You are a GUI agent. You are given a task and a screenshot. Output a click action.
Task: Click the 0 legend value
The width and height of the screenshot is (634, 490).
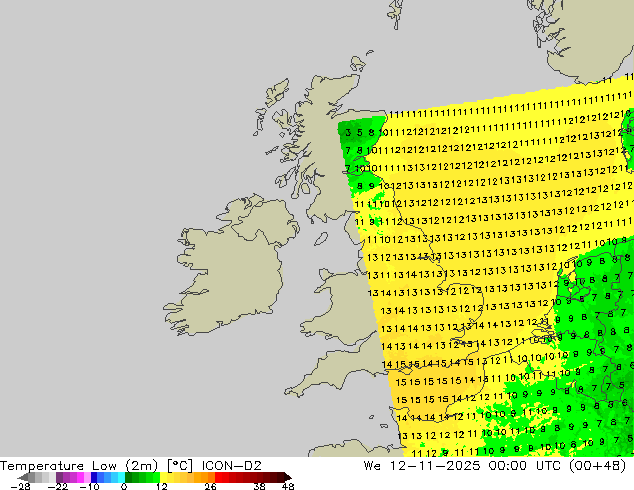[x=124, y=486]
